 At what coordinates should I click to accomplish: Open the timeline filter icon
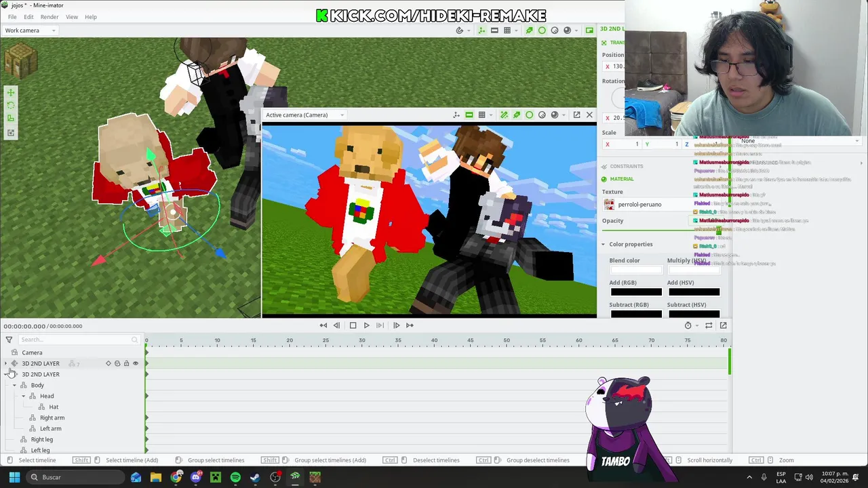point(9,340)
